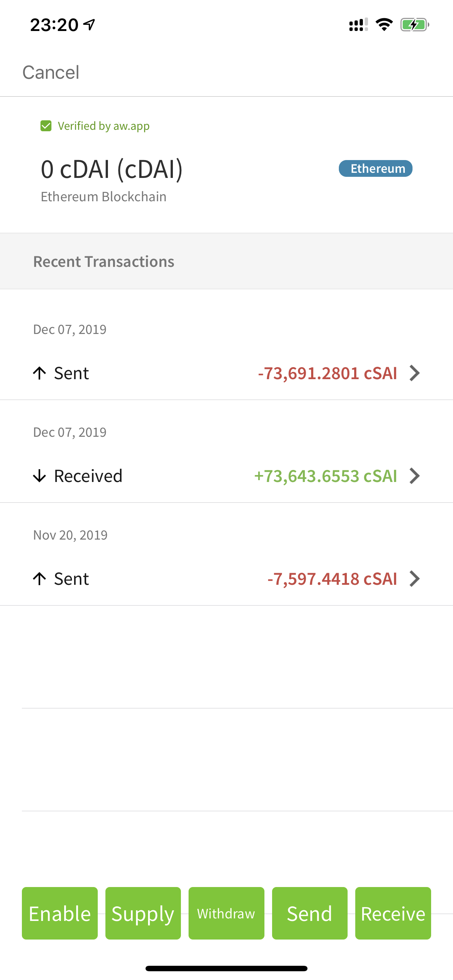Tap the green verified checkmark icon
Viewport: 453px width, 980px height.
pyautogui.click(x=46, y=126)
